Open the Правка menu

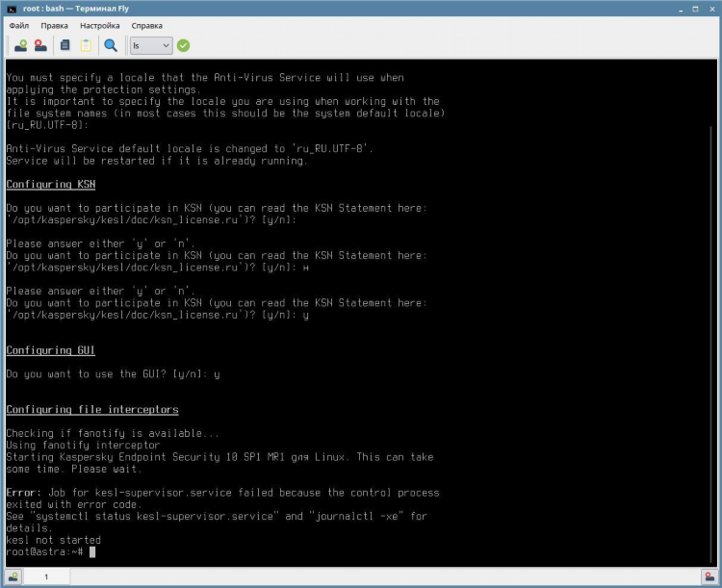click(x=54, y=26)
